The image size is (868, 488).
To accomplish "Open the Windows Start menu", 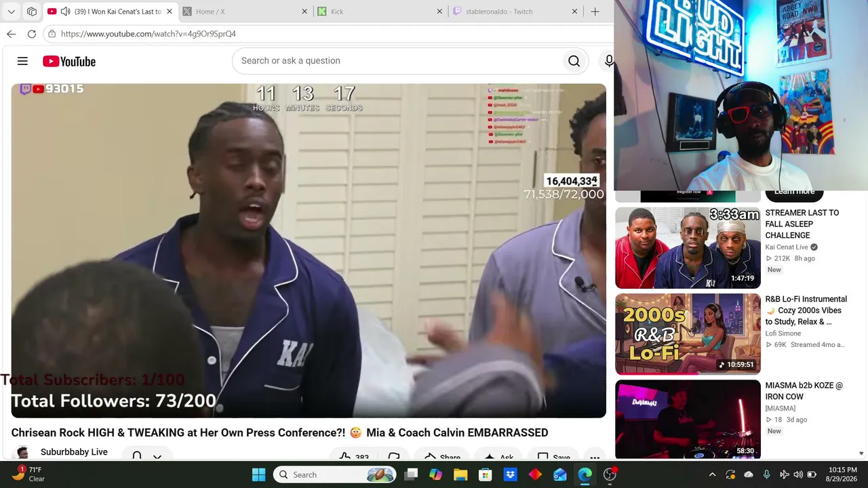I will 259,474.
